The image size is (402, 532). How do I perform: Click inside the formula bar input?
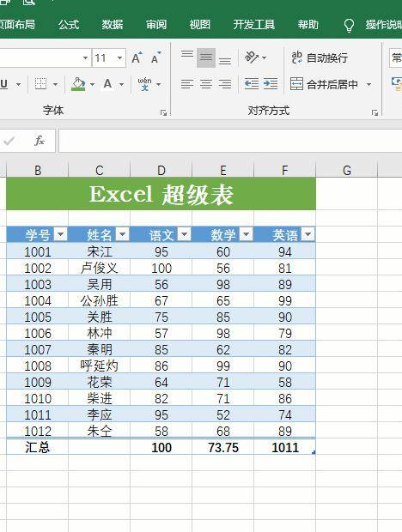pyautogui.click(x=230, y=141)
